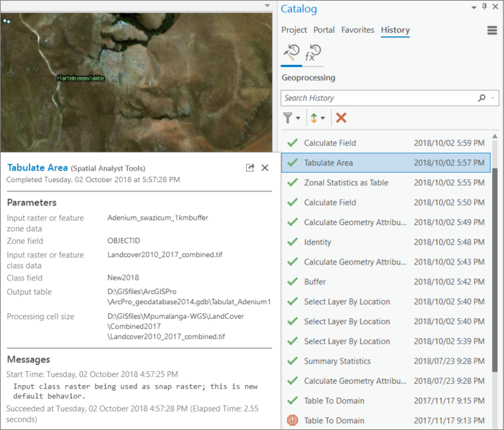Select Select Layer By Location at 5:39 PM
504x430 pixels.
click(386, 341)
